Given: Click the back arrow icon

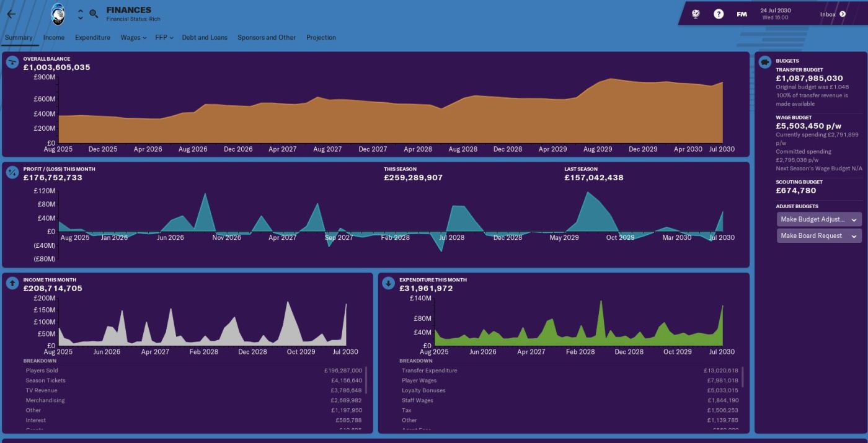Looking at the screenshot, I should tap(11, 14).
